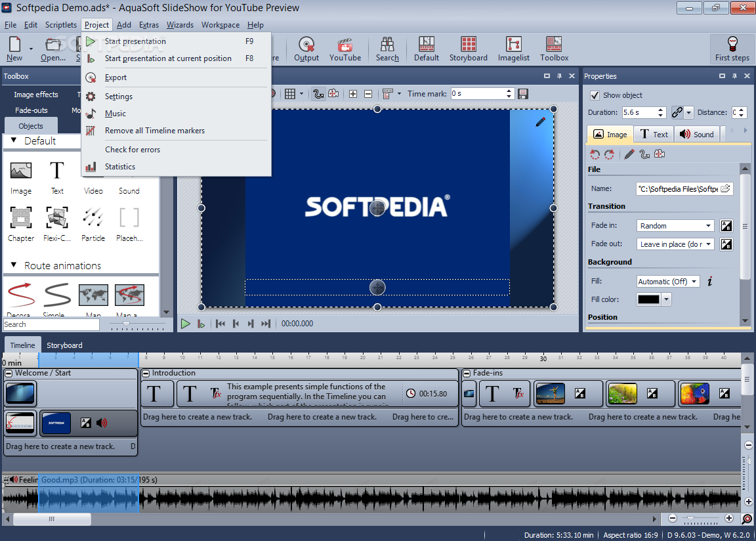This screenshot has width=756, height=541.
Task: Click the New project toolbar icon
Action: 14,49
